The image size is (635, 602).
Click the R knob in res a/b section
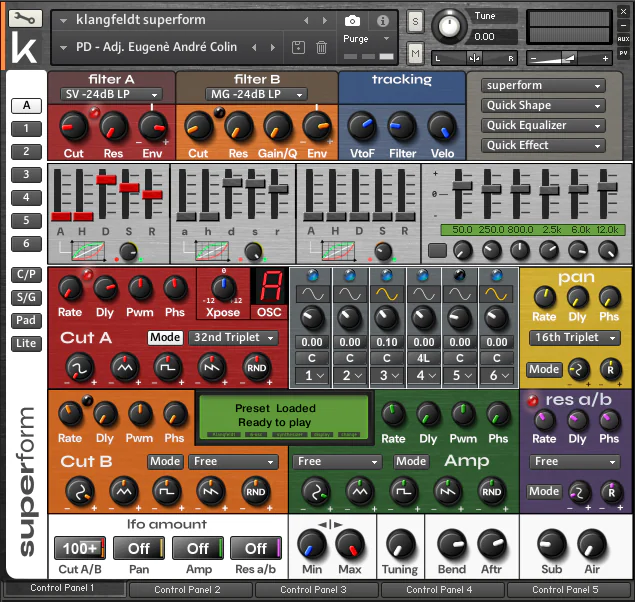(611, 492)
